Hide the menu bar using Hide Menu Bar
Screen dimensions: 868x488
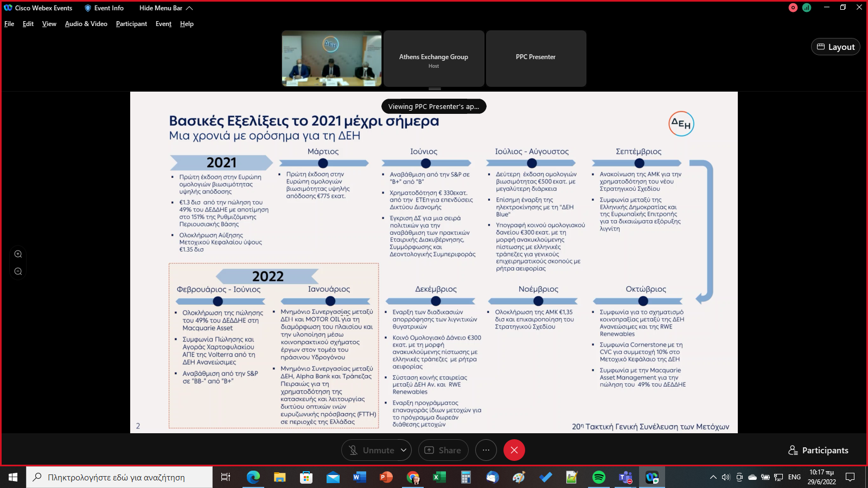pyautogui.click(x=165, y=8)
